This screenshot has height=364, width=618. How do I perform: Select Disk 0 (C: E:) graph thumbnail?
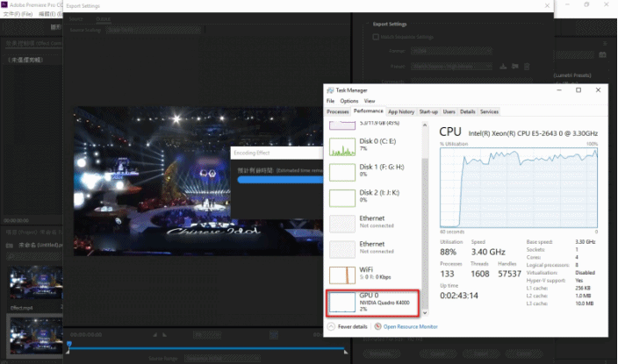[342, 147]
